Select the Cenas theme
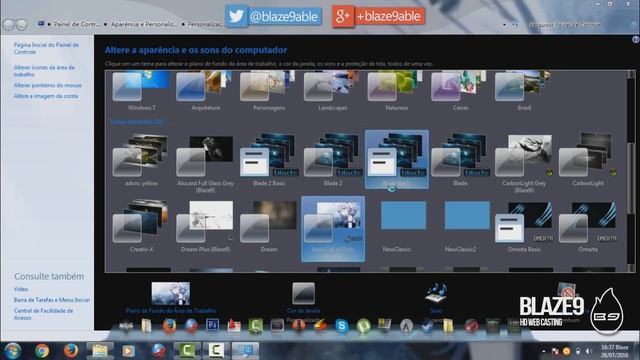Image resolution: width=640 pixels, height=360 pixels. [460, 91]
